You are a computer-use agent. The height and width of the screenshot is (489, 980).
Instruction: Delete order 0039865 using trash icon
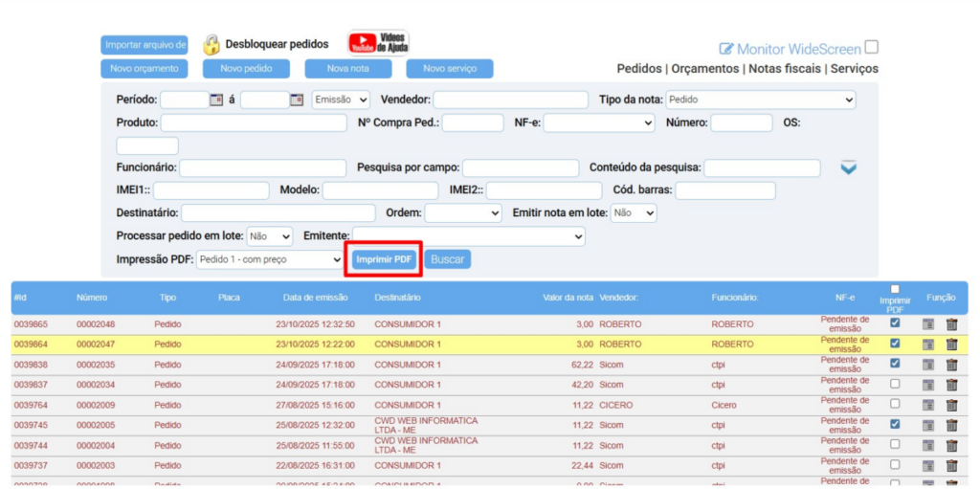click(951, 324)
